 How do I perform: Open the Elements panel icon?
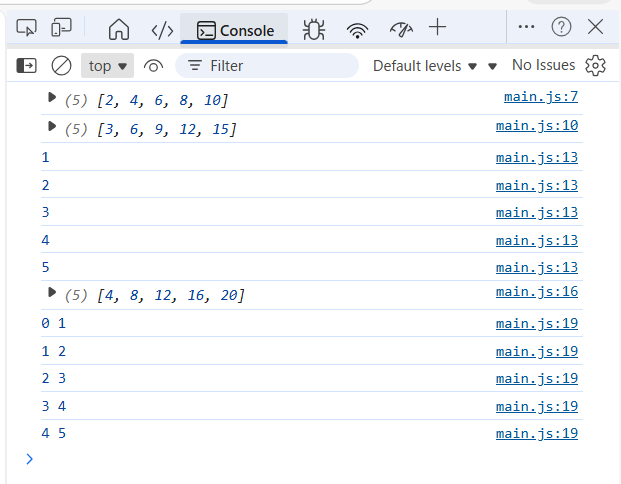(161, 29)
